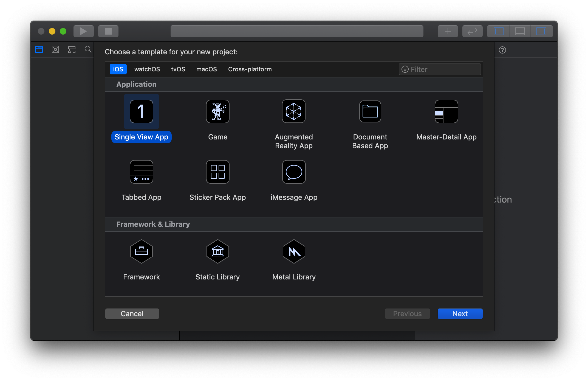Choose the Augmented Reality App template

pos(294,111)
